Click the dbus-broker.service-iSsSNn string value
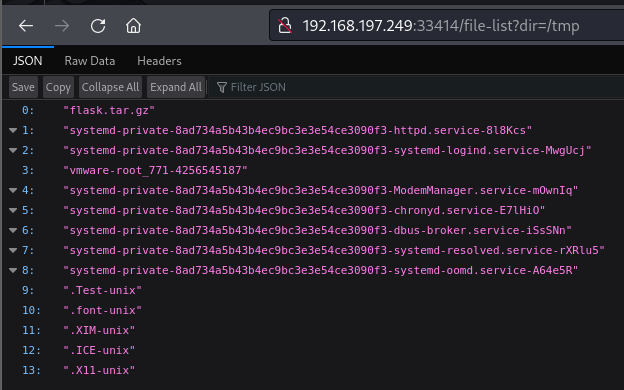 [317, 230]
